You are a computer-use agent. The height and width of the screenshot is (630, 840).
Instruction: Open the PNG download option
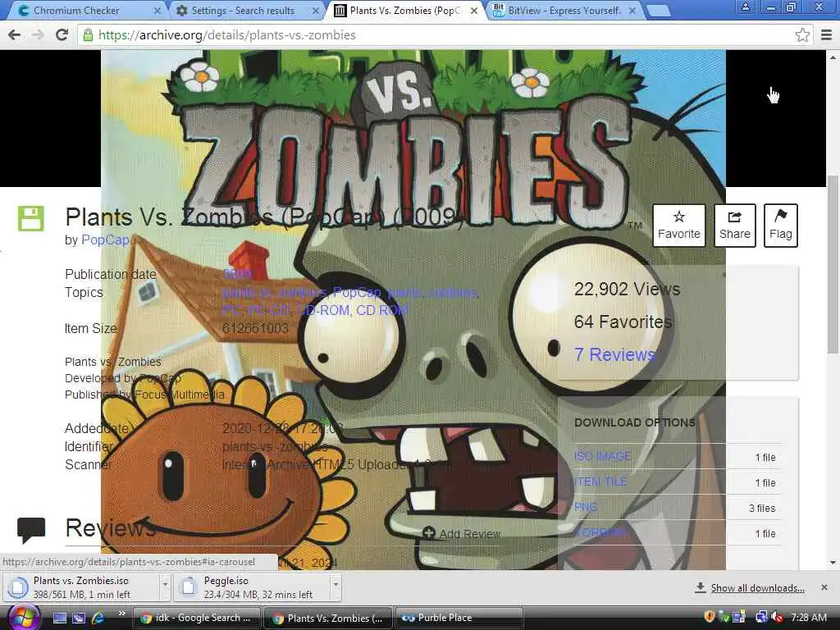click(586, 507)
